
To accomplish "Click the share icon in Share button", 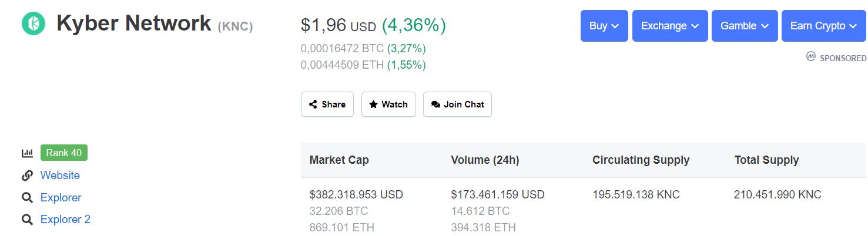I will 313,104.
